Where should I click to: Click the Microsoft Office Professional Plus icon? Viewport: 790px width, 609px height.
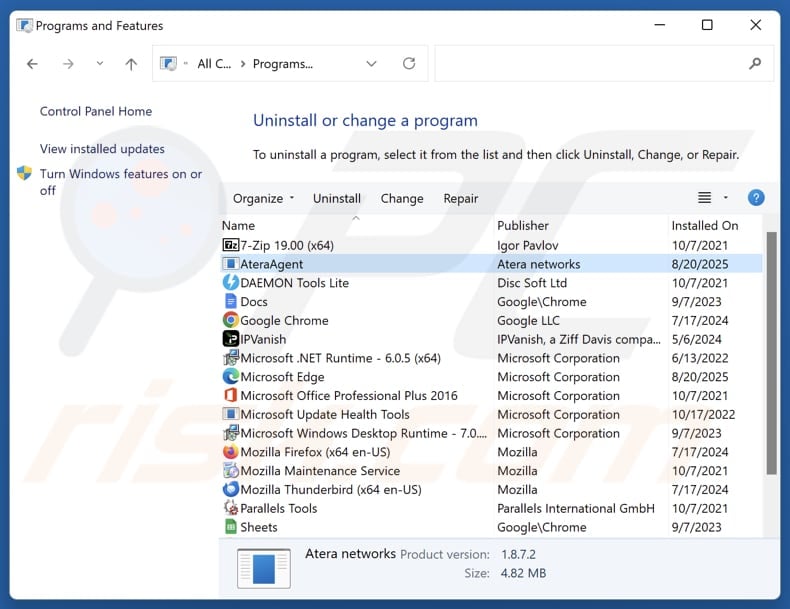click(x=230, y=395)
